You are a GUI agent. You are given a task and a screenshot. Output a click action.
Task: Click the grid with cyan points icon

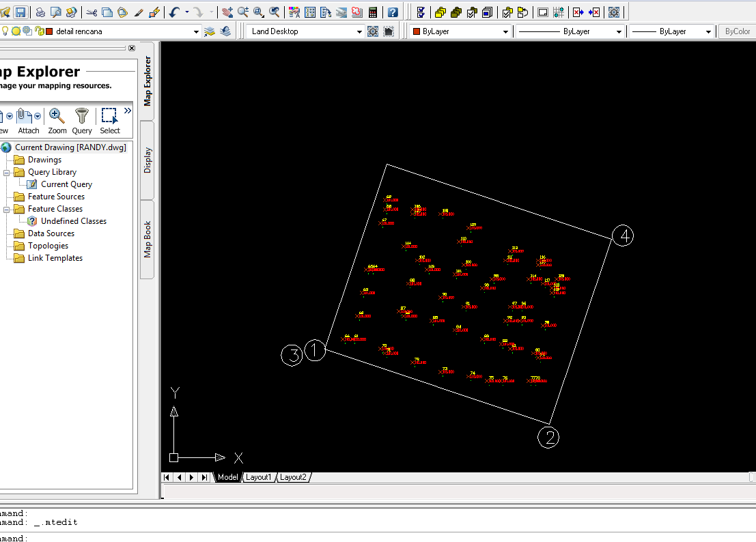point(559,12)
